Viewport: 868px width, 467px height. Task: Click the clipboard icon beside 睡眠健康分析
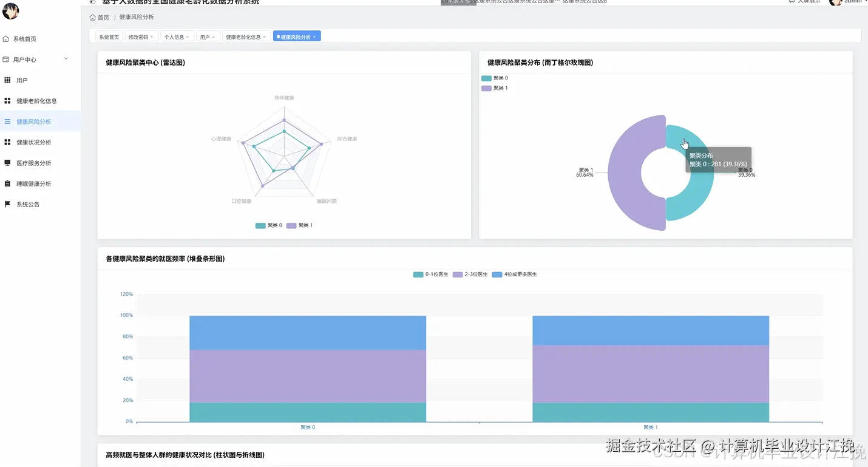point(7,183)
